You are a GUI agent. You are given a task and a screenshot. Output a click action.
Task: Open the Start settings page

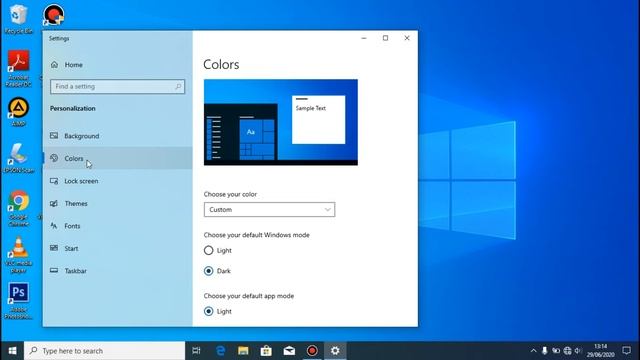tap(118, 248)
